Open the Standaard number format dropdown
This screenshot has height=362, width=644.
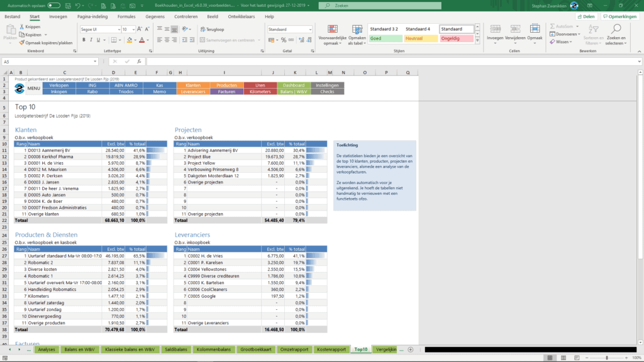point(289,29)
